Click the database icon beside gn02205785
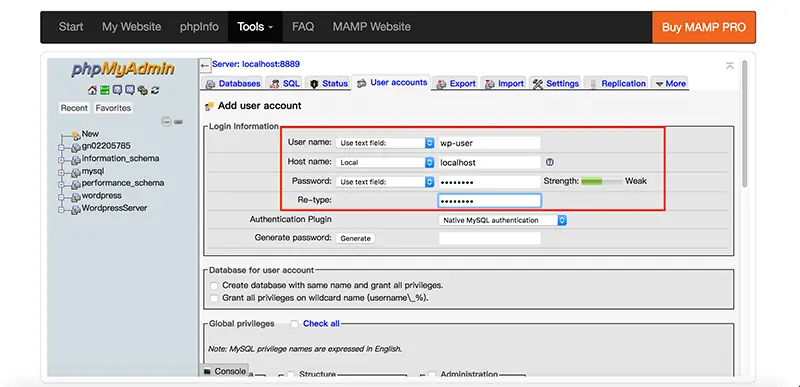This screenshot has width=800, height=387. coord(76,147)
